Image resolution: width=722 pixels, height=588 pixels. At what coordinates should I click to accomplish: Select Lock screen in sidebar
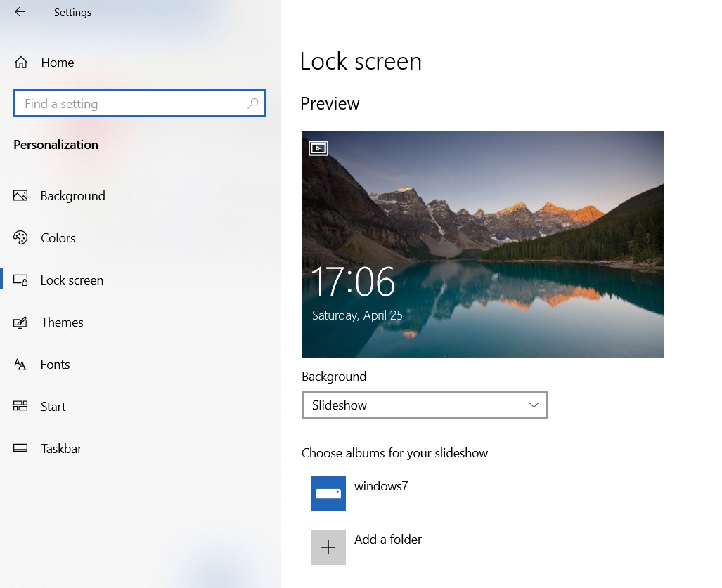click(x=72, y=280)
